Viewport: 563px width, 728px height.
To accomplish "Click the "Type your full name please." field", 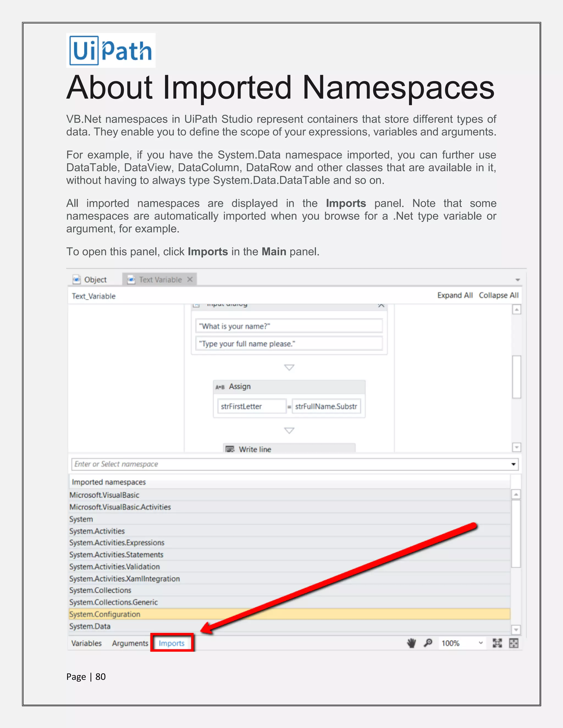I will click(x=289, y=343).
